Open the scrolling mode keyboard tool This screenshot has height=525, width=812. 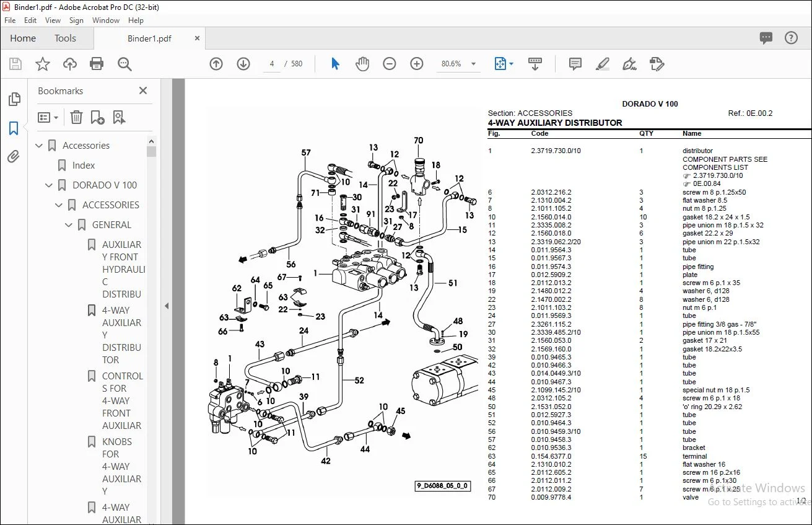pyautogui.click(x=535, y=64)
